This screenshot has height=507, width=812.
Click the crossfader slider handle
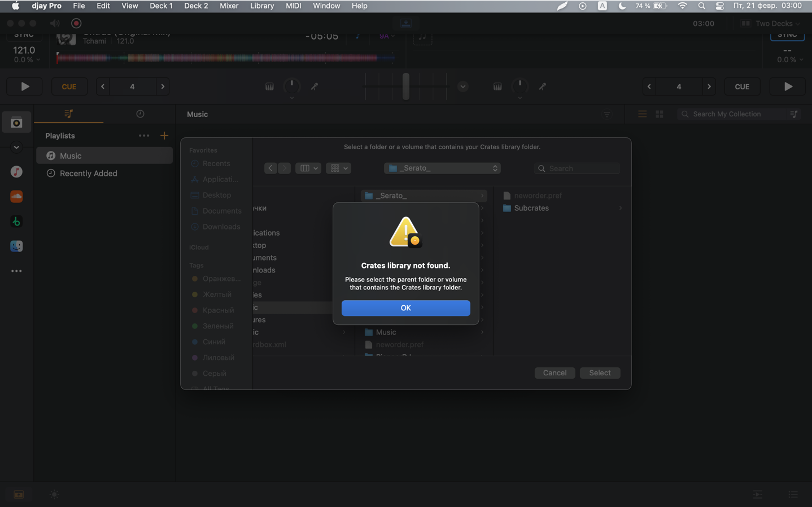405,86
